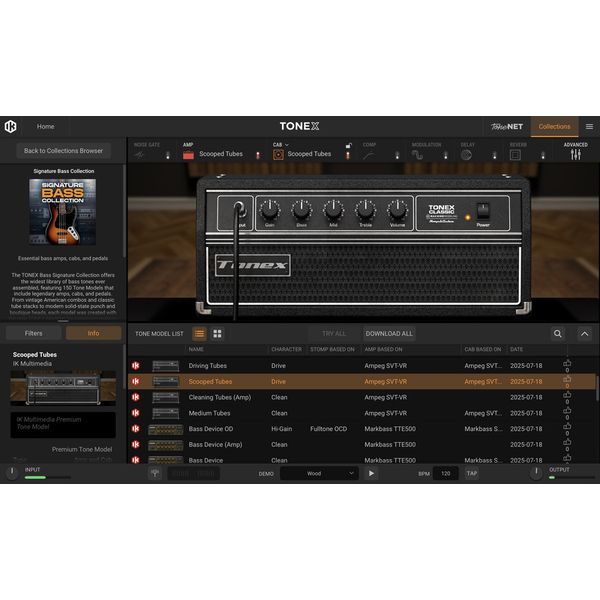Switch to list view of tone models
The width and height of the screenshot is (600, 600).
pyautogui.click(x=199, y=333)
